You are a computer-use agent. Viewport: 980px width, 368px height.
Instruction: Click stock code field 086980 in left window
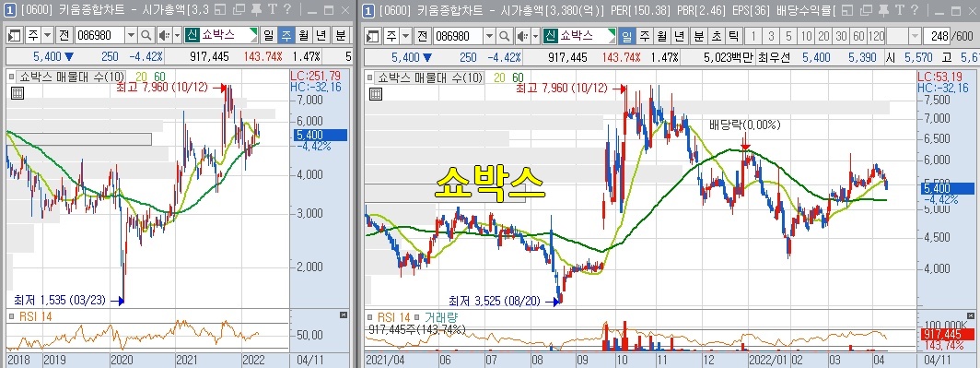point(99,36)
